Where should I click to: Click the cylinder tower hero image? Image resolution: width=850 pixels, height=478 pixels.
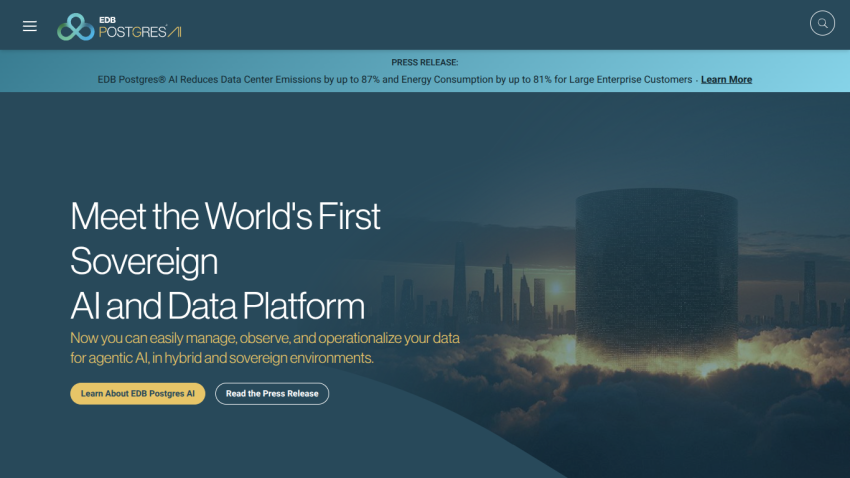point(656,282)
